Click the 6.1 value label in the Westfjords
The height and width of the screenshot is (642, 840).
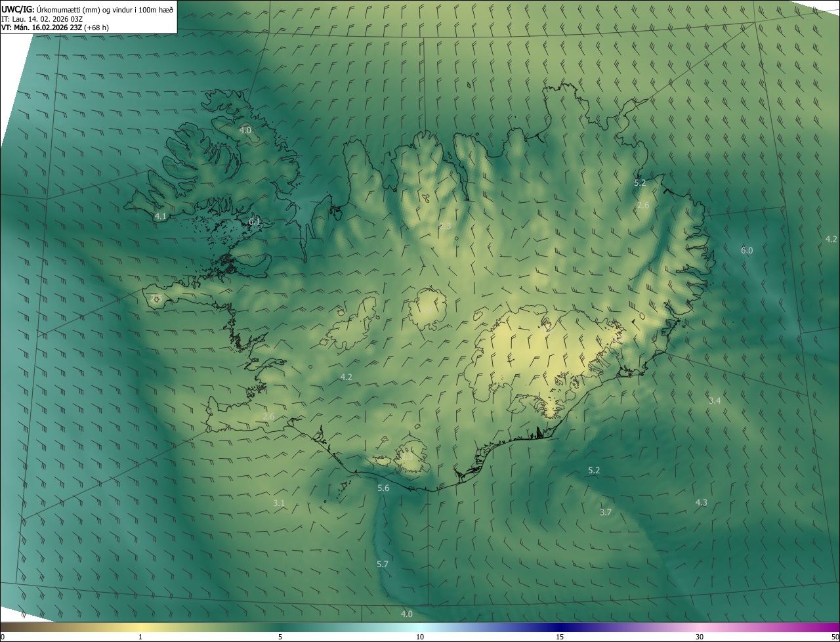255,222
